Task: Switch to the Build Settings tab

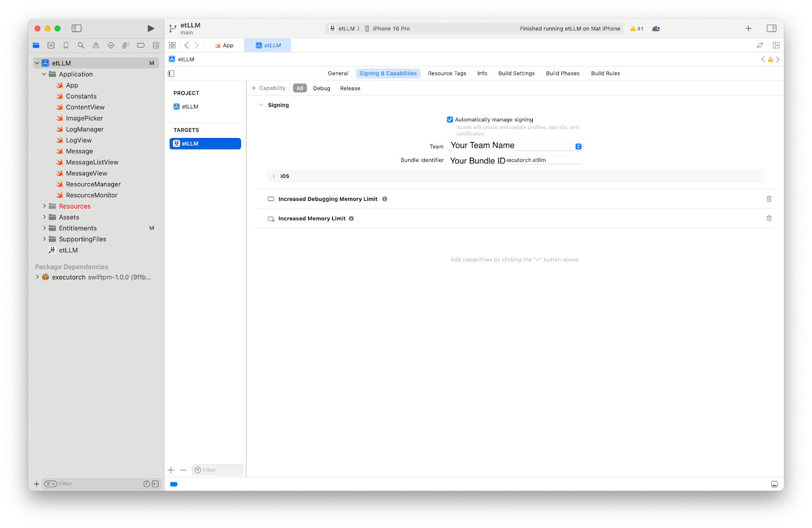Action: (x=516, y=74)
